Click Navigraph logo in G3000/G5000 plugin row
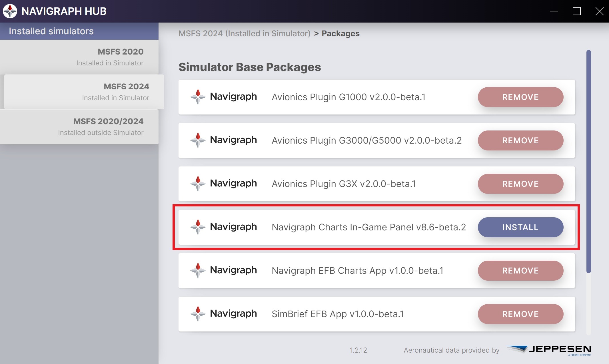This screenshot has width=609, height=364. tap(223, 140)
